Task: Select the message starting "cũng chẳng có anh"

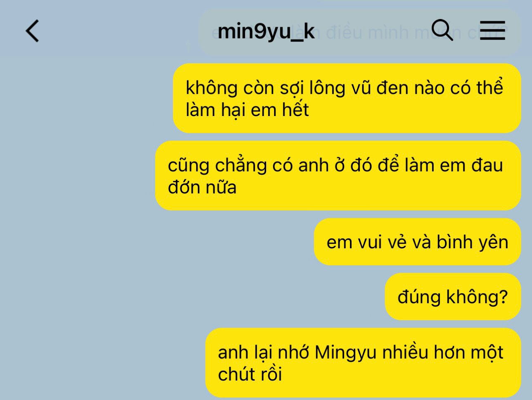Action: 338,176
